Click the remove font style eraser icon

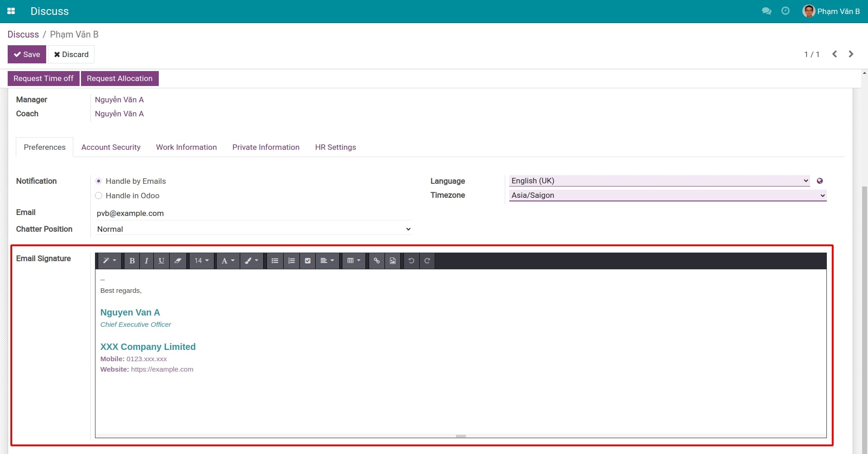coord(178,261)
